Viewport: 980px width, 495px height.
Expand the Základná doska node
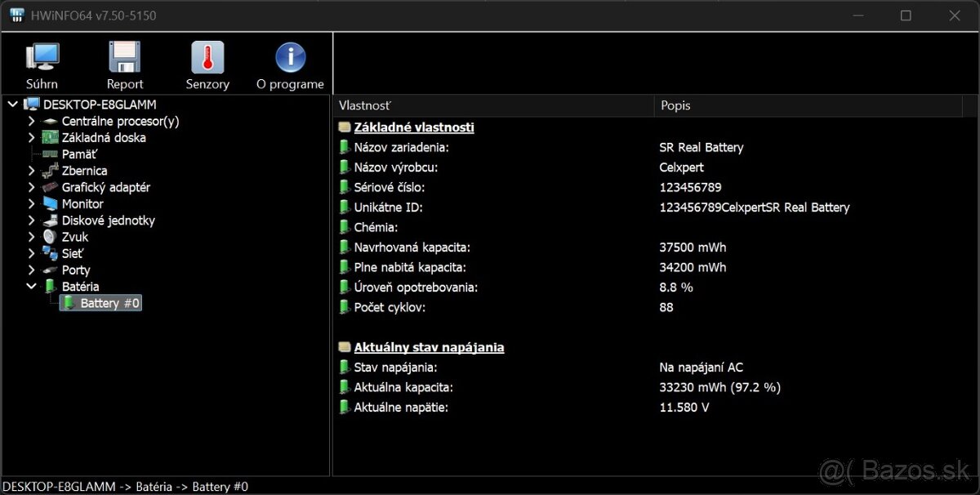tap(32, 137)
